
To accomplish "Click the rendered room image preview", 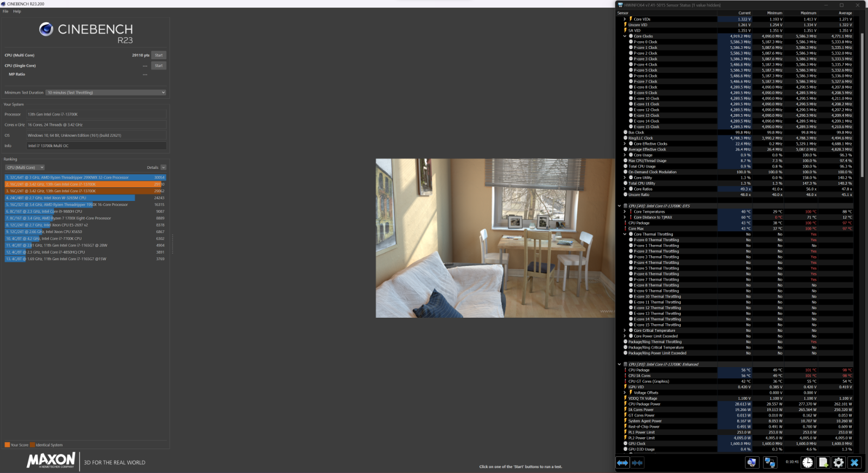I will point(495,238).
